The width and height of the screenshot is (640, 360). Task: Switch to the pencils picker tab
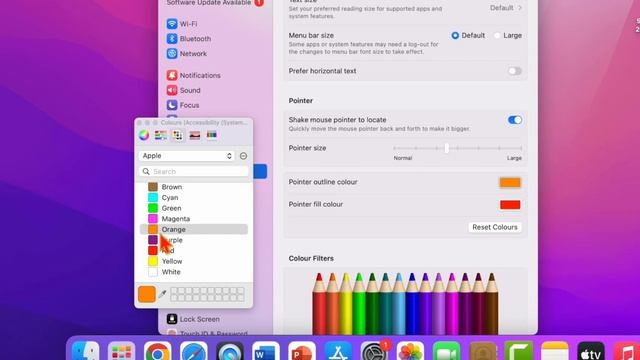211,135
